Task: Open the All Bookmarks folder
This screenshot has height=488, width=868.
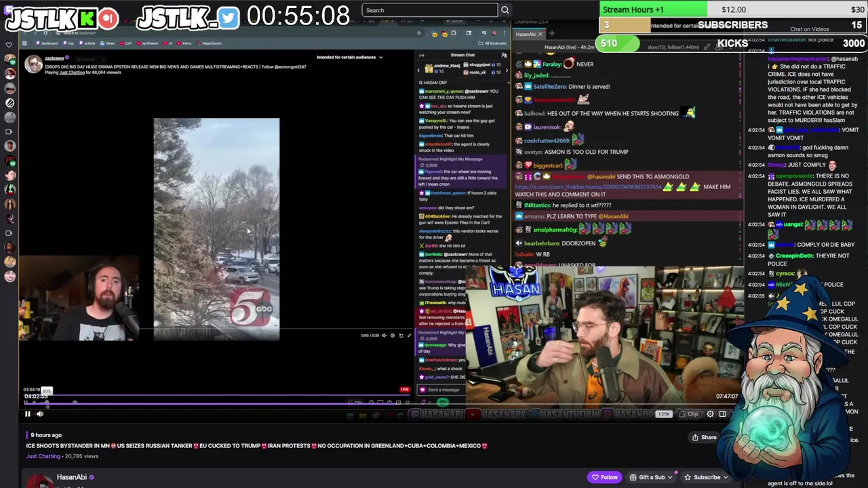Action: click(x=493, y=43)
